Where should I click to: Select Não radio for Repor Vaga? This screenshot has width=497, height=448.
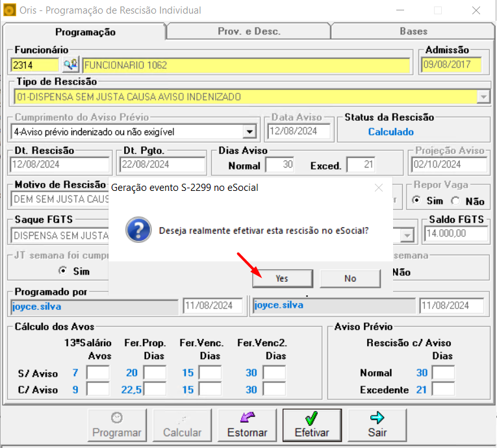click(x=454, y=201)
